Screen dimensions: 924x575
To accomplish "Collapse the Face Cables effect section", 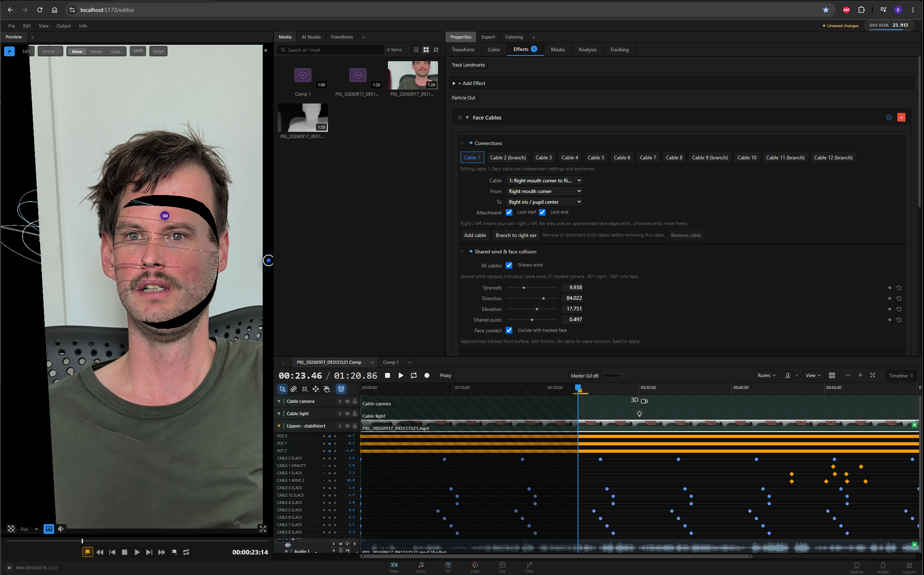I will pyautogui.click(x=467, y=117).
